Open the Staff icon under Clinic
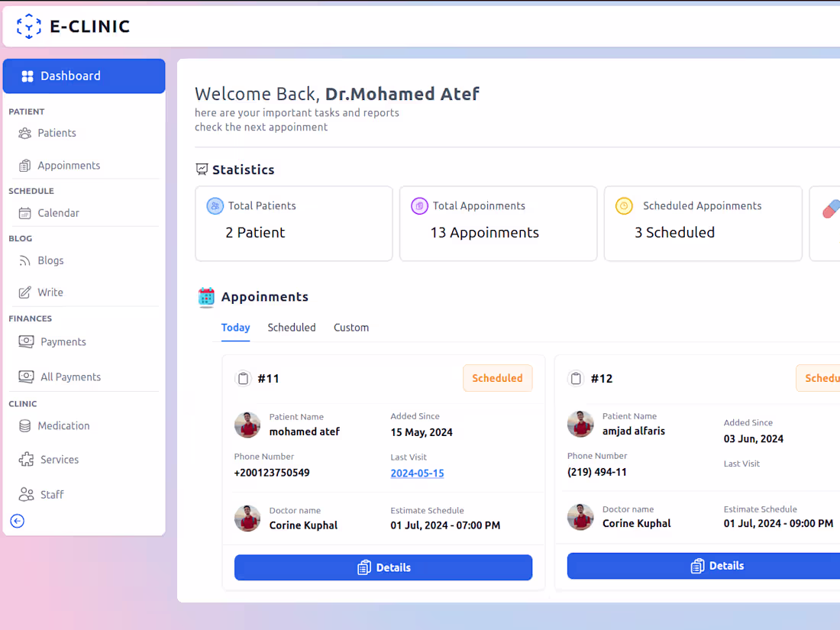Viewport: 840px width, 630px height. 25,494
